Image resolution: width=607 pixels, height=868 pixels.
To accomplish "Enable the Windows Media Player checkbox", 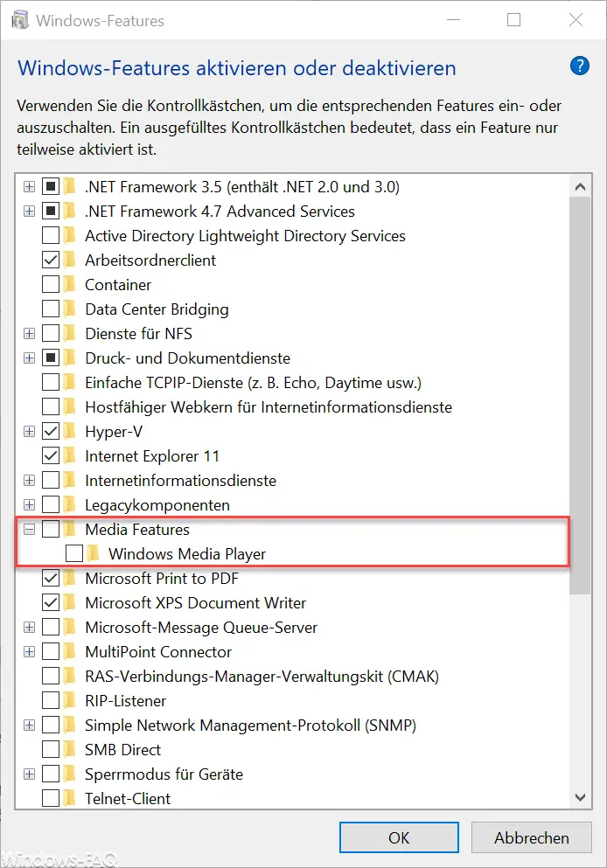I will tap(74, 553).
